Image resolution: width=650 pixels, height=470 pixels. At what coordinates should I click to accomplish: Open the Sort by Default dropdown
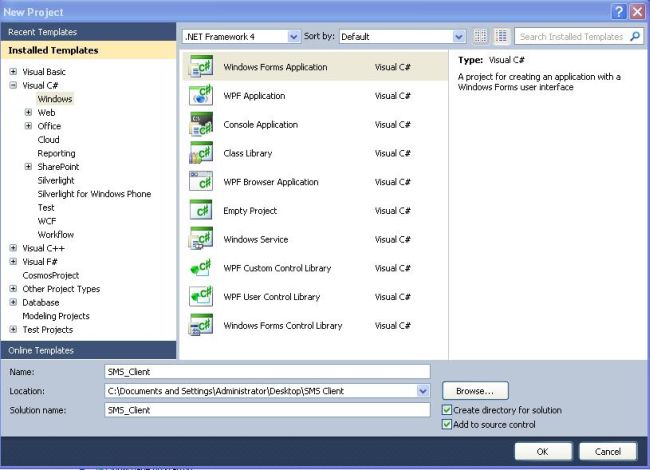tap(458, 36)
